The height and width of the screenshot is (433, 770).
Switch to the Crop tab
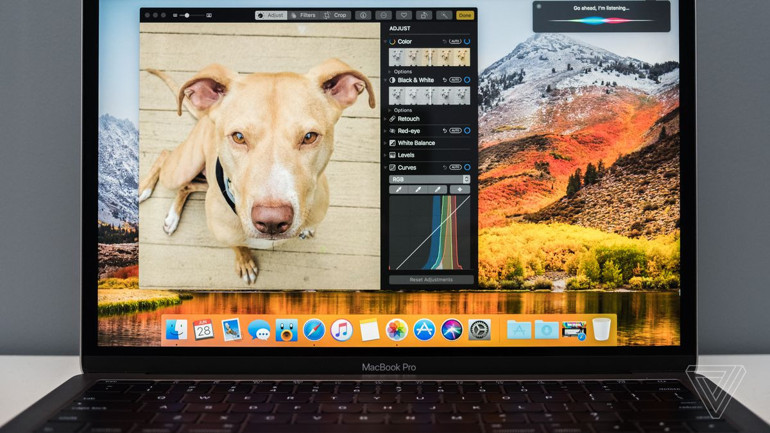tap(335, 15)
